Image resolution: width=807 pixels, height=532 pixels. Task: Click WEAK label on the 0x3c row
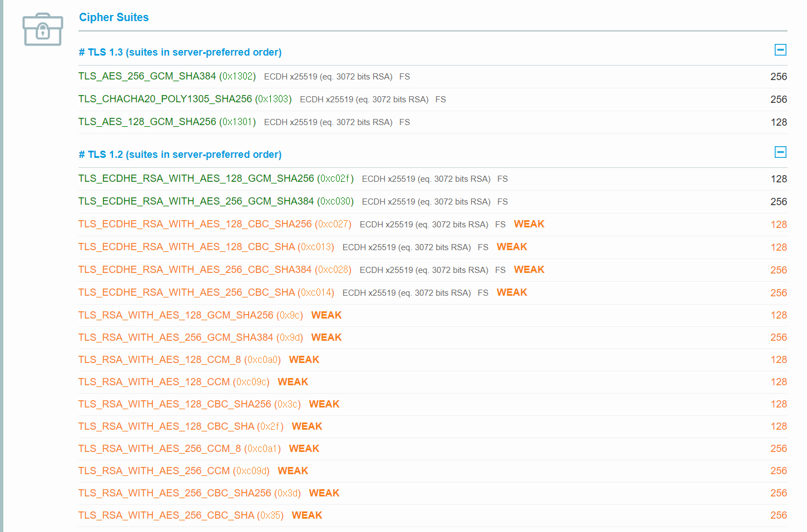point(324,404)
